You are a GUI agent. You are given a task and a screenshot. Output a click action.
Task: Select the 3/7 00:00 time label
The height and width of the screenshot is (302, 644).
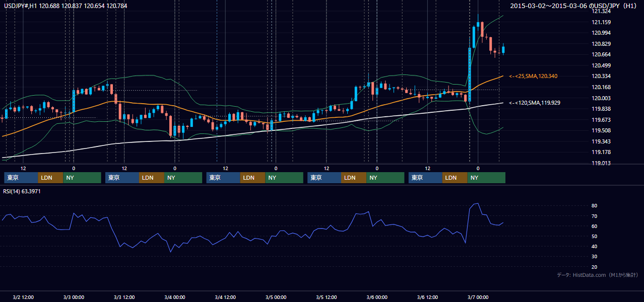pos(478,297)
